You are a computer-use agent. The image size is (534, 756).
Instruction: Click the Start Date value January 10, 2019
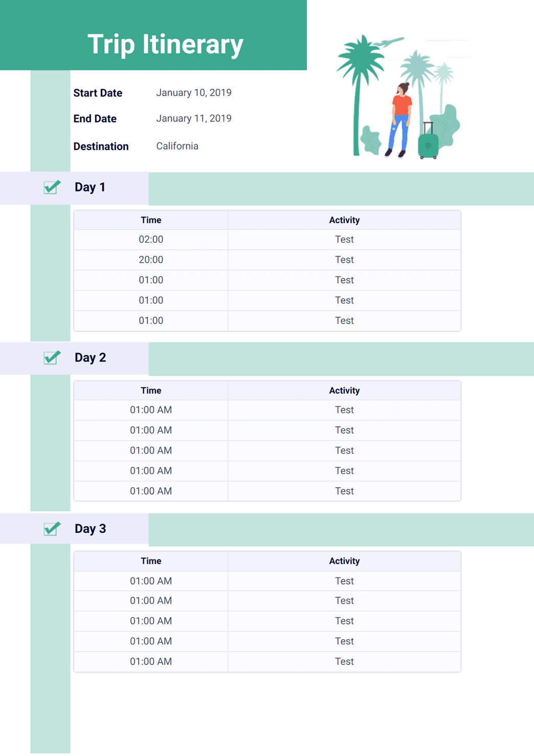tap(194, 93)
